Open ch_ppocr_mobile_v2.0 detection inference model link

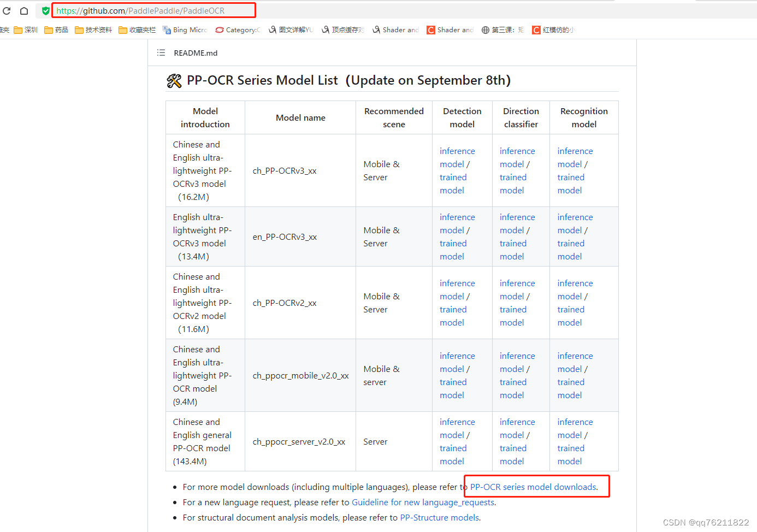coord(457,362)
